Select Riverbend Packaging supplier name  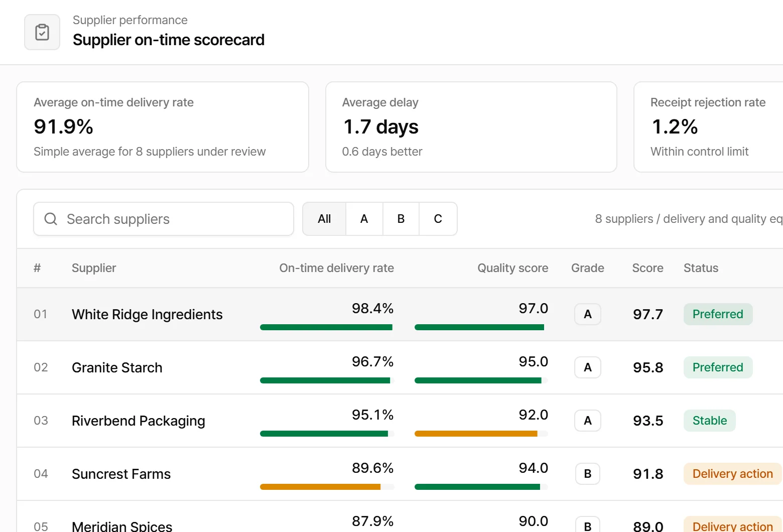[139, 421]
